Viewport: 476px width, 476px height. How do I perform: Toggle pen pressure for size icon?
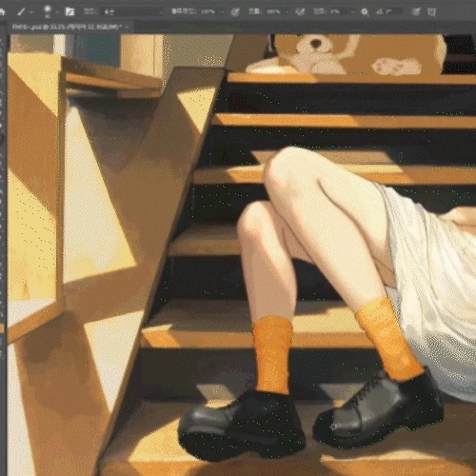click(416, 12)
